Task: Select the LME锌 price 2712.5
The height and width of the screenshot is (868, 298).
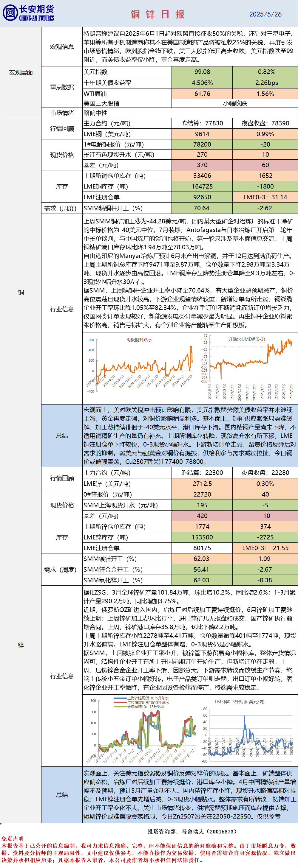Action: pos(202,484)
